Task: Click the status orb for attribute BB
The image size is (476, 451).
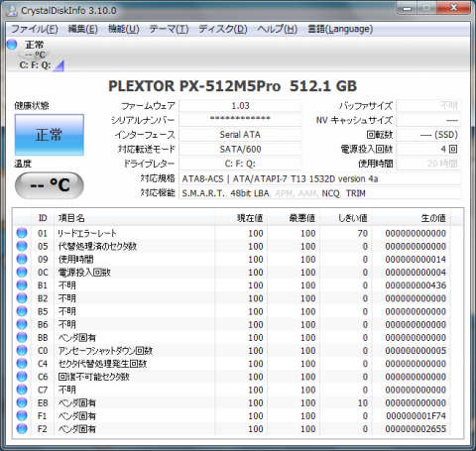Action: point(22,337)
